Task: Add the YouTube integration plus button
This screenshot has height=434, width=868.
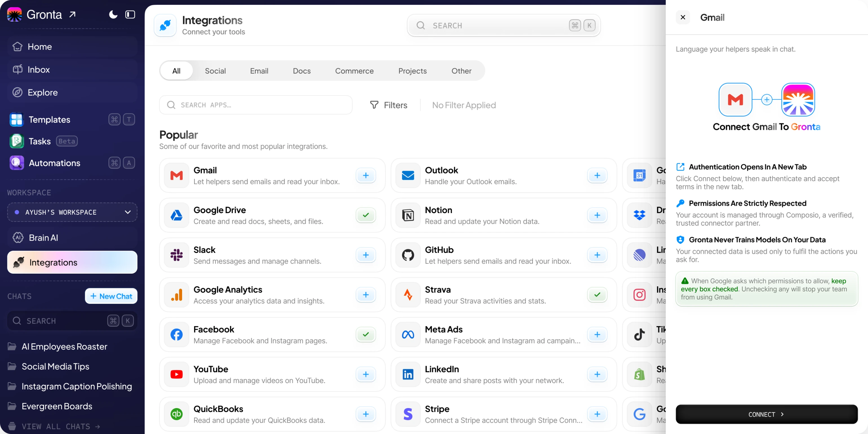Action: point(366,374)
